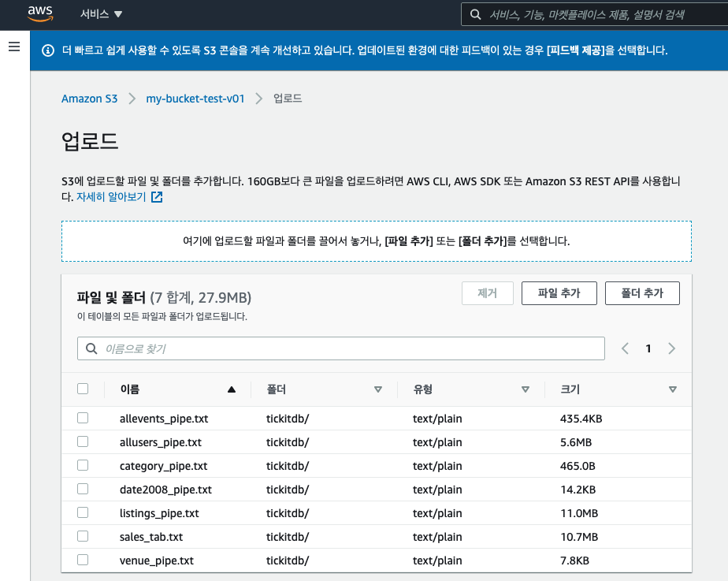Click the sales_tab.txt file name

(x=151, y=538)
